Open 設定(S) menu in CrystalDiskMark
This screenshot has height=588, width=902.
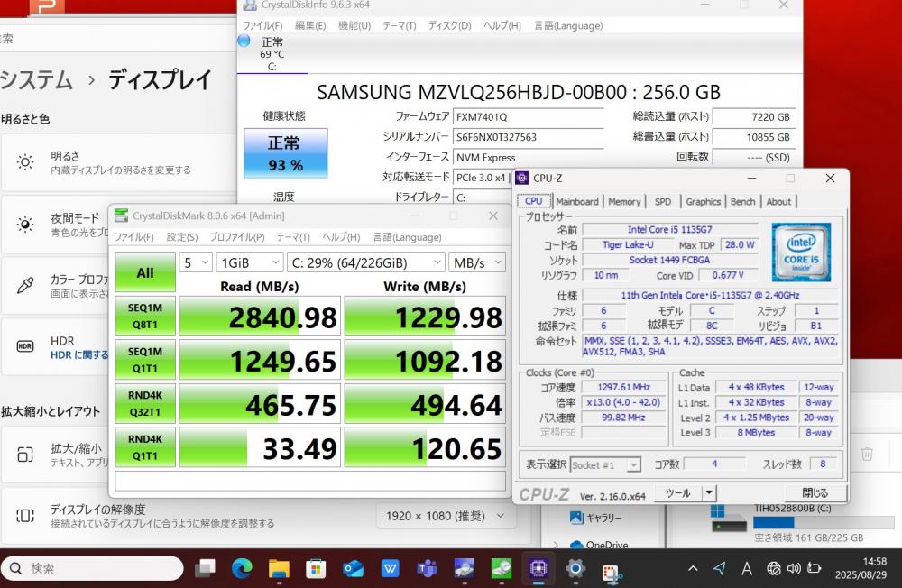pos(182,237)
